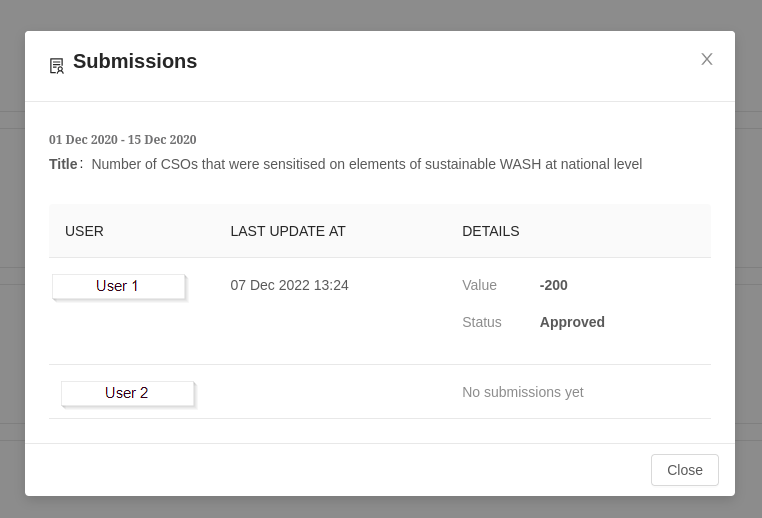Image resolution: width=762 pixels, height=518 pixels.
Task: Select the User 2 name box
Action: (x=127, y=393)
